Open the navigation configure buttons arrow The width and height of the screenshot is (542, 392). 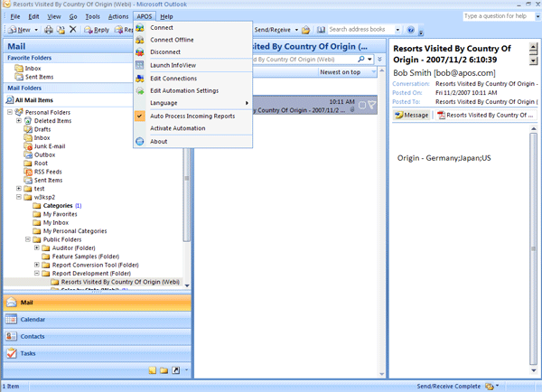(x=187, y=370)
